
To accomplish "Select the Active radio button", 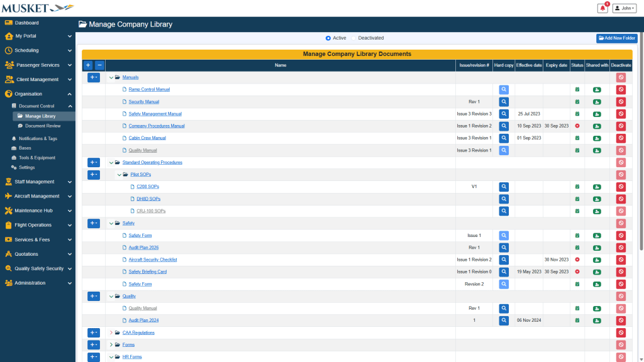I will 328,38.
